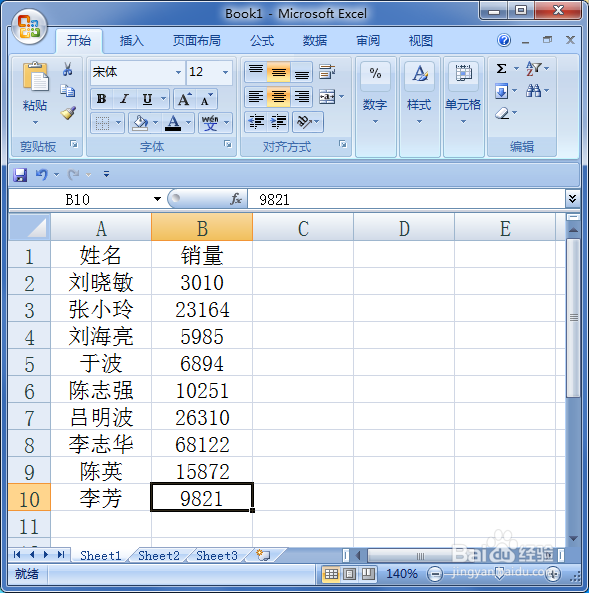The image size is (589, 593).
Task: Expand the 数字 number format group
Action: click(x=375, y=122)
